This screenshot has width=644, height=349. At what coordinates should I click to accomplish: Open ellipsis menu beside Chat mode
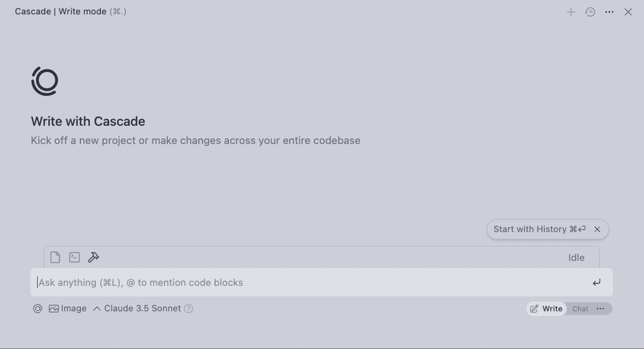600,309
